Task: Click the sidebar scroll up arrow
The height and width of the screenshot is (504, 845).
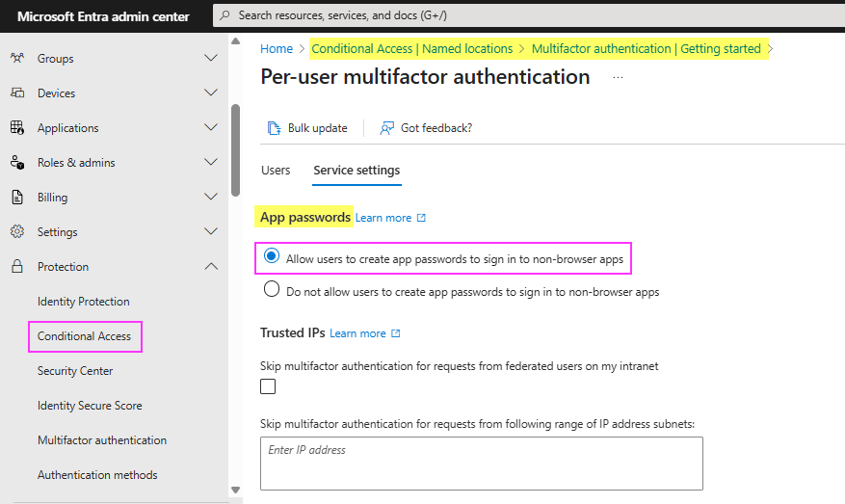Action: click(x=235, y=41)
